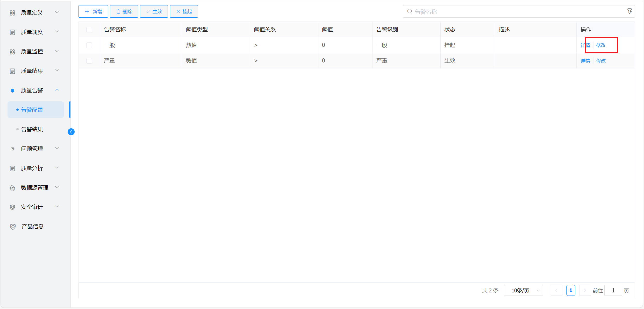644x309 pixels.
Task: Click the search magnifier icon
Action: click(x=410, y=11)
